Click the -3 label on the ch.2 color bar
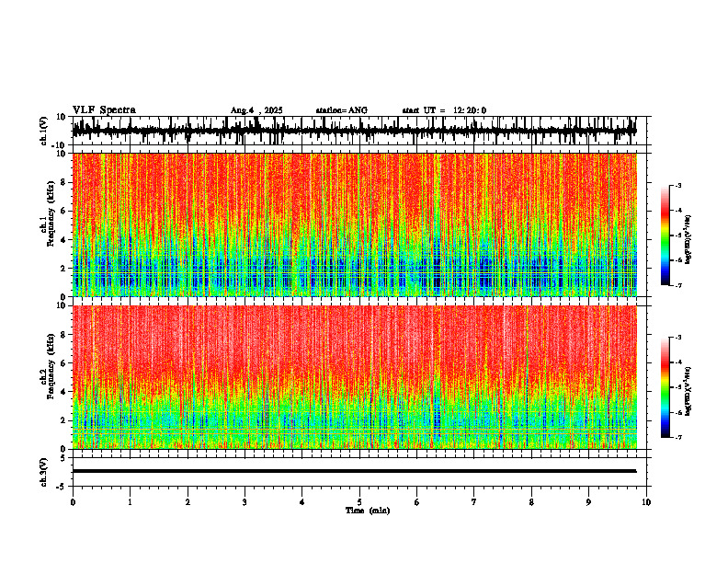Screen dimensions: 728x563 (x=678, y=338)
